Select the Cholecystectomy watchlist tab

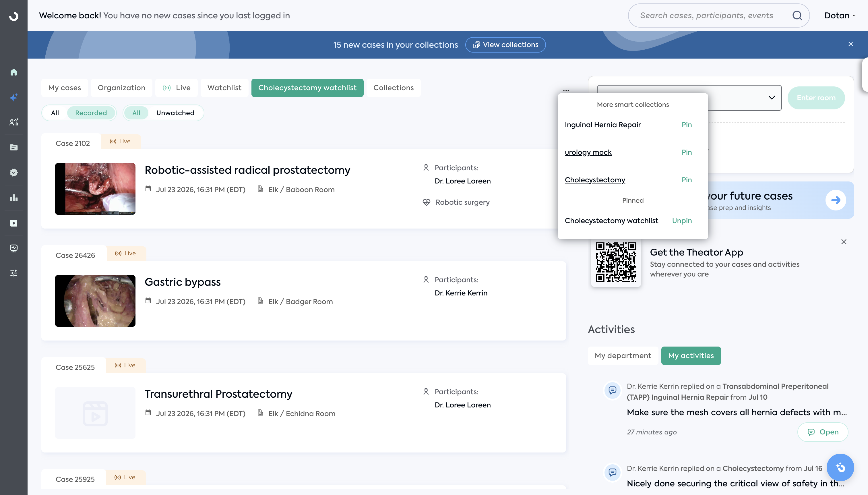point(307,88)
